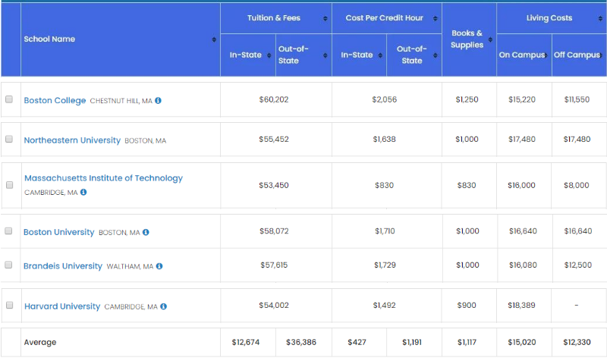This screenshot has width=607, height=364.
Task: Select MIT off-campus cost $8,000
Action: pyautogui.click(x=577, y=185)
